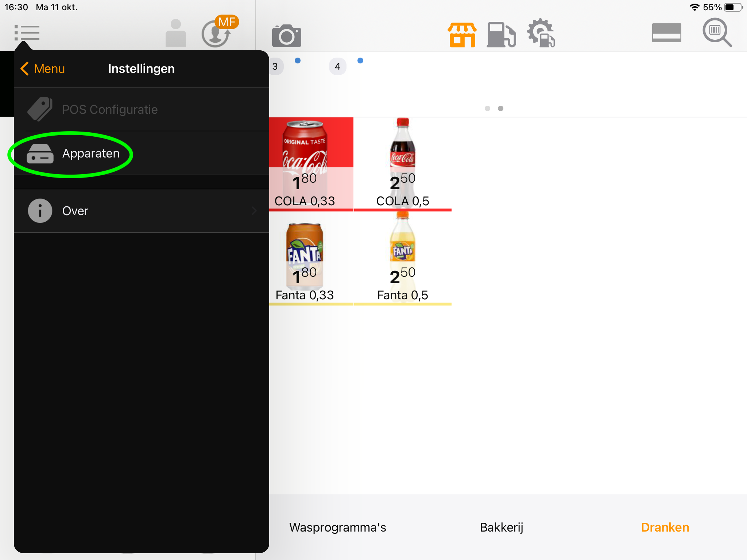747x560 pixels.
Task: Open the MF user switch icon
Action: (x=220, y=32)
